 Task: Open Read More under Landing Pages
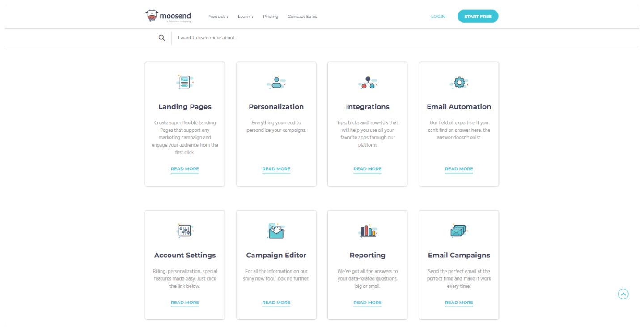click(x=185, y=169)
